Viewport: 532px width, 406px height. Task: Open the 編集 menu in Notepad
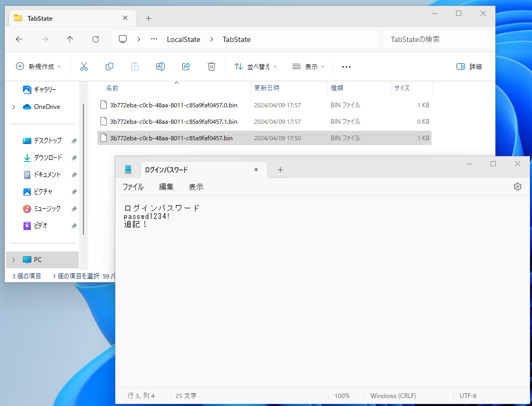166,187
